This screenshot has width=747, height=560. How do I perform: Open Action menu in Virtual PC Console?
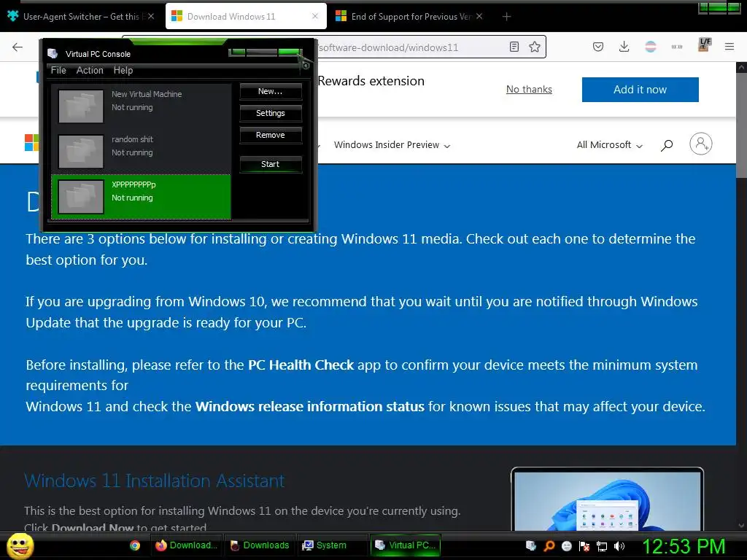pyautogui.click(x=90, y=70)
